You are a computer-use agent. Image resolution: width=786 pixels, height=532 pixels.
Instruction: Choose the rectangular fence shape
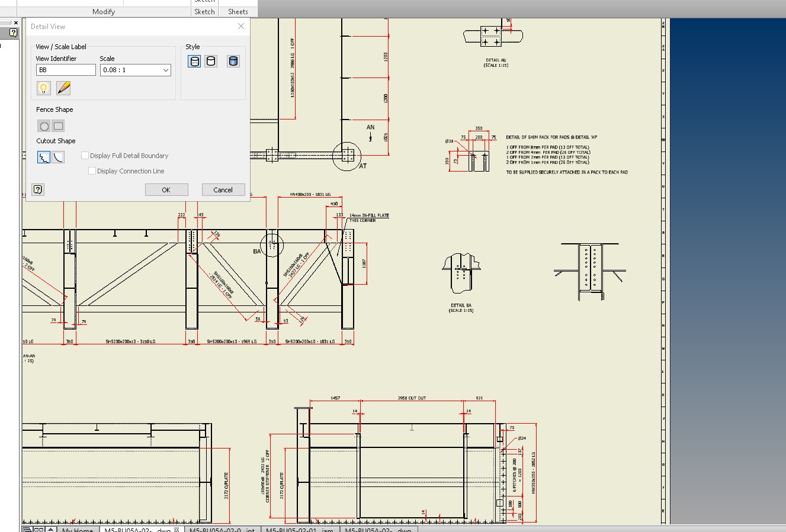[57, 125]
